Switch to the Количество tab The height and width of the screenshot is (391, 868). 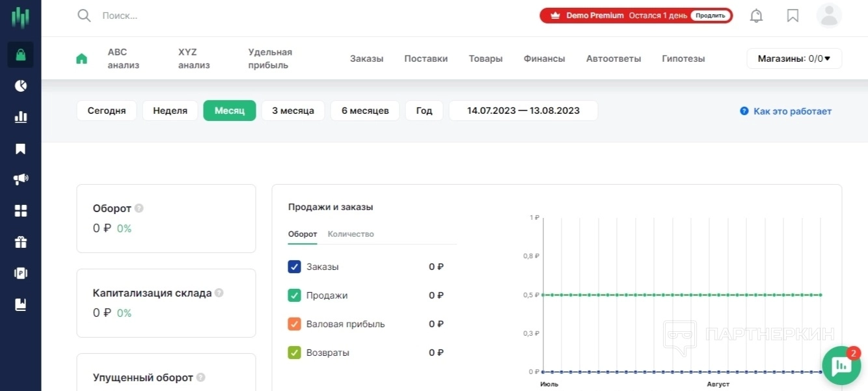[x=351, y=234]
